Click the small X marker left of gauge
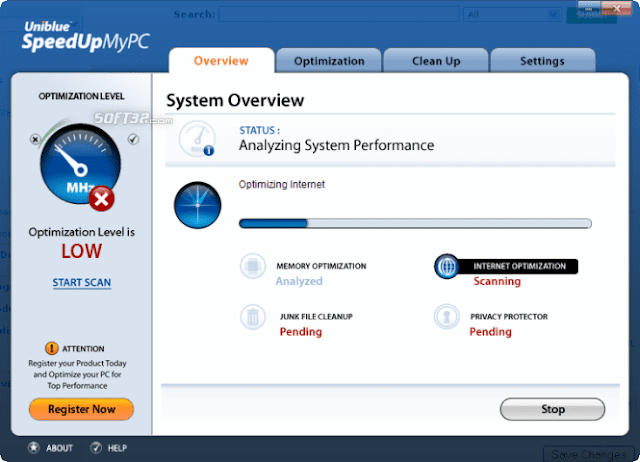 35,140
